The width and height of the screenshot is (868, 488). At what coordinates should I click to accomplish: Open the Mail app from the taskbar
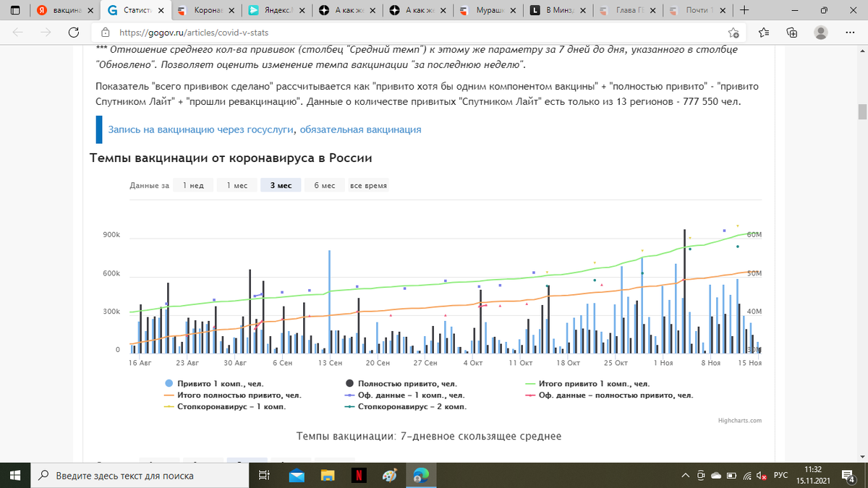tap(296, 476)
